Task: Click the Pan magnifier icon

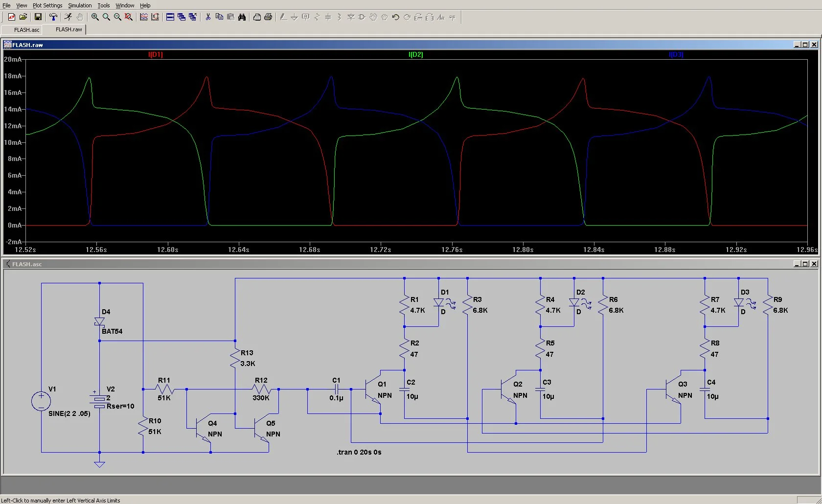Action: tap(106, 17)
